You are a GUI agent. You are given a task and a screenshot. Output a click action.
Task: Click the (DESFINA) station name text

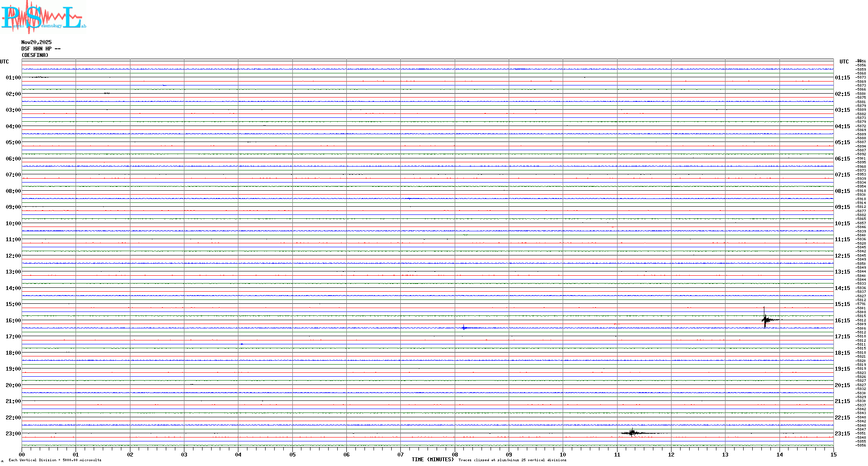point(35,55)
